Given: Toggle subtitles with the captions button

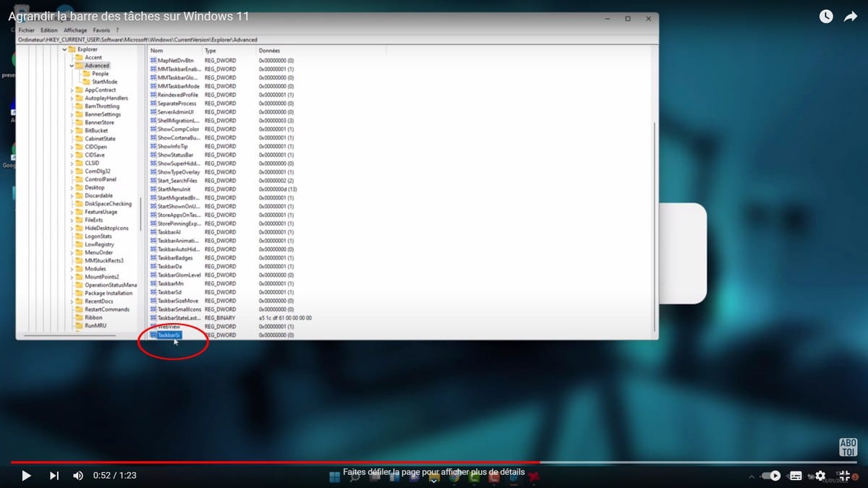Looking at the screenshot, I should click(x=796, y=476).
